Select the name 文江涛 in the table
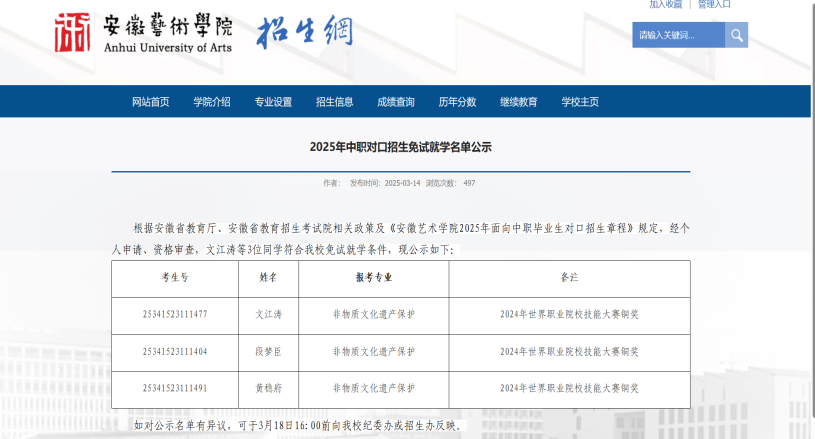 pyautogui.click(x=268, y=314)
